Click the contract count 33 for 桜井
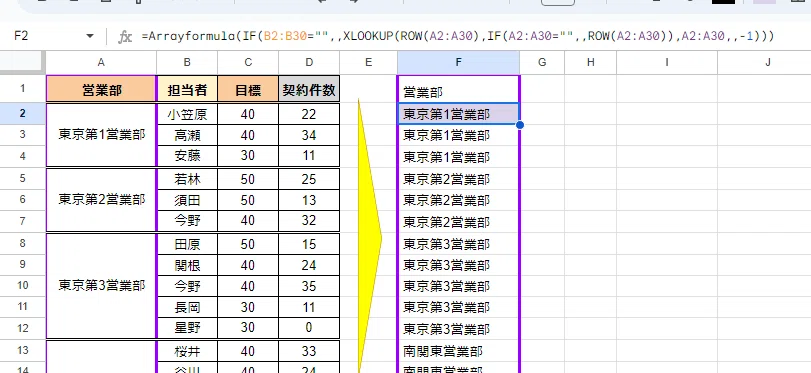 (x=309, y=351)
